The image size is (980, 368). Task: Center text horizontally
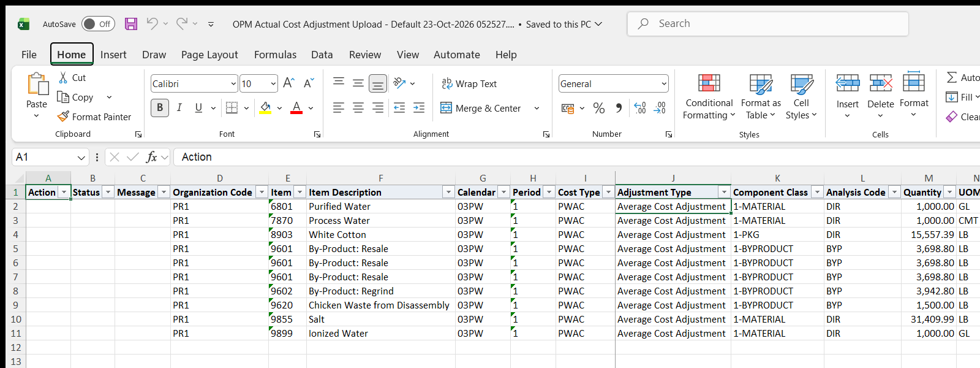pos(358,108)
